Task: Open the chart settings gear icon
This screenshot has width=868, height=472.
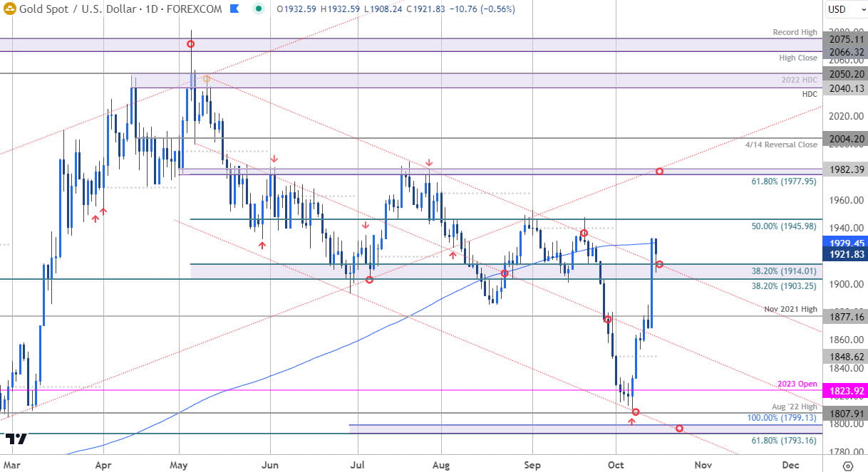Action: click(x=847, y=465)
